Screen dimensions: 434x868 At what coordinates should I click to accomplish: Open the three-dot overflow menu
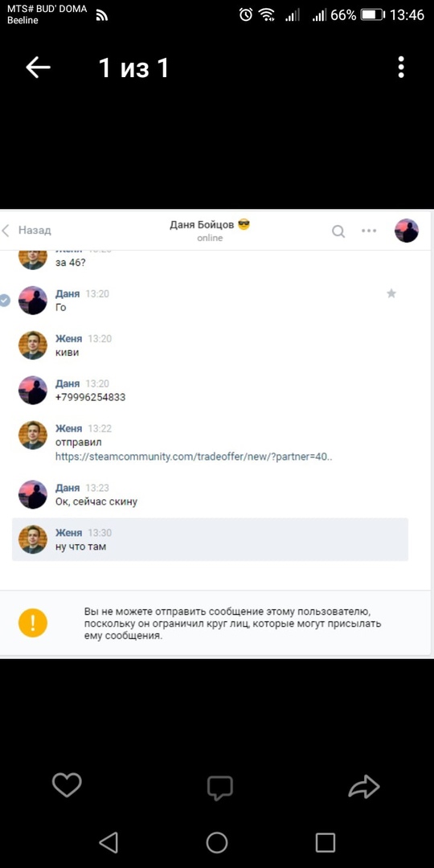401,67
